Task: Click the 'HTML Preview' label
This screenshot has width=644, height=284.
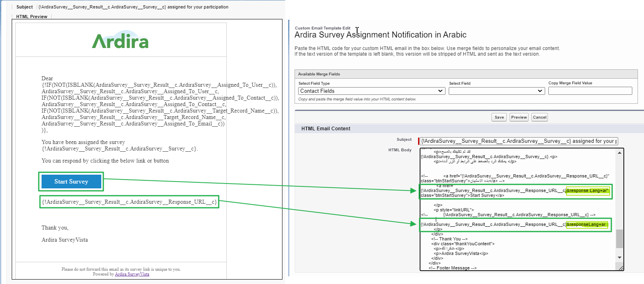Action: [x=31, y=17]
